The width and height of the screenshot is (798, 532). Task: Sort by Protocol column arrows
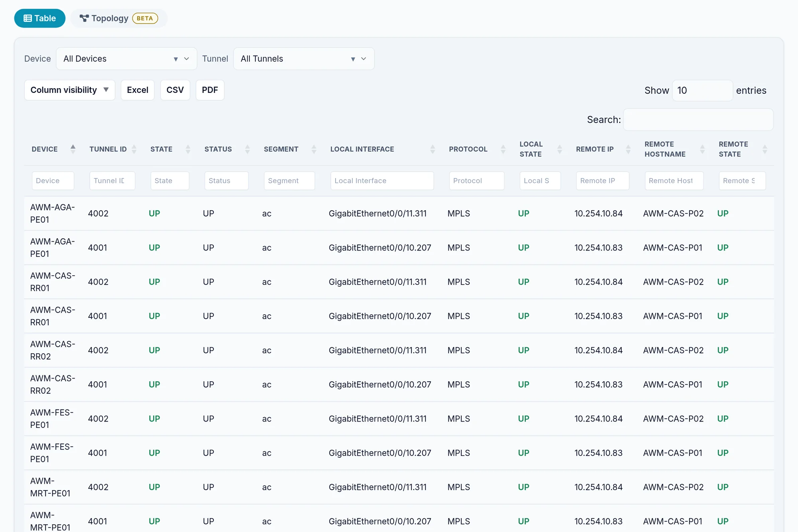[x=503, y=149]
